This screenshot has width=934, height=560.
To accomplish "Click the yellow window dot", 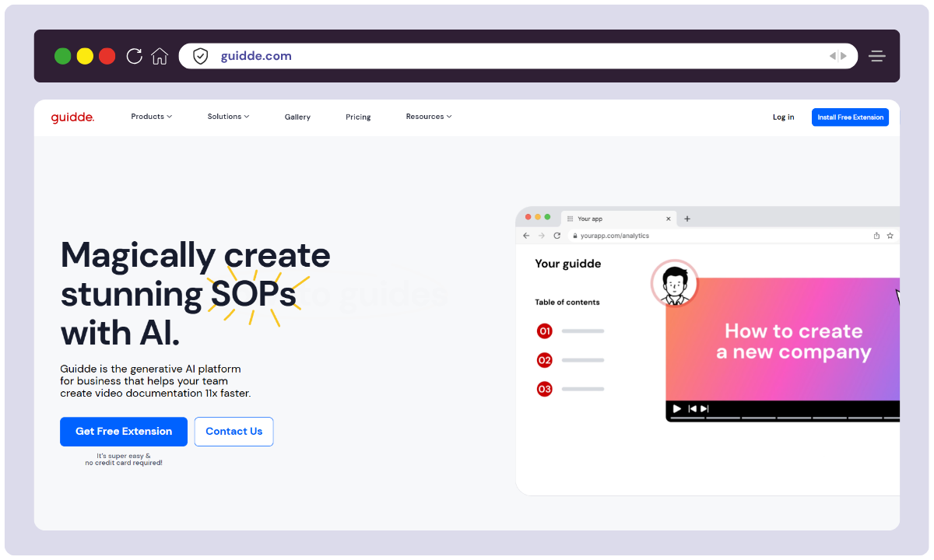I will pos(85,56).
